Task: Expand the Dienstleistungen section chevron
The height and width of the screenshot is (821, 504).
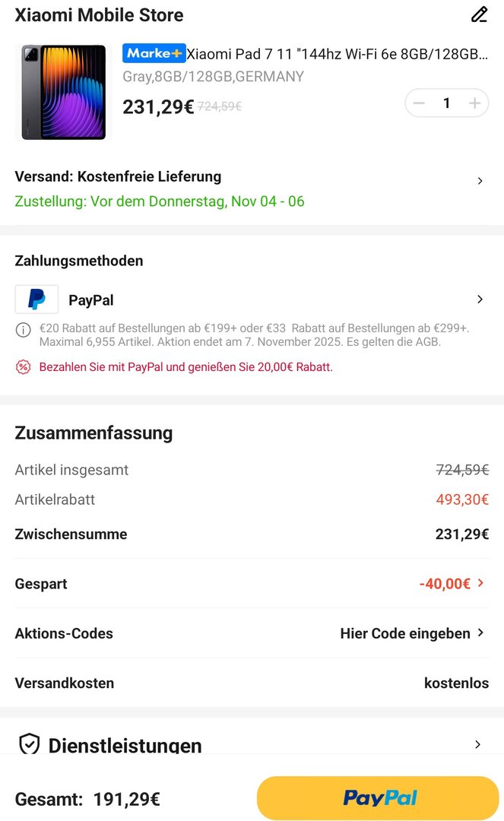Action: click(477, 744)
